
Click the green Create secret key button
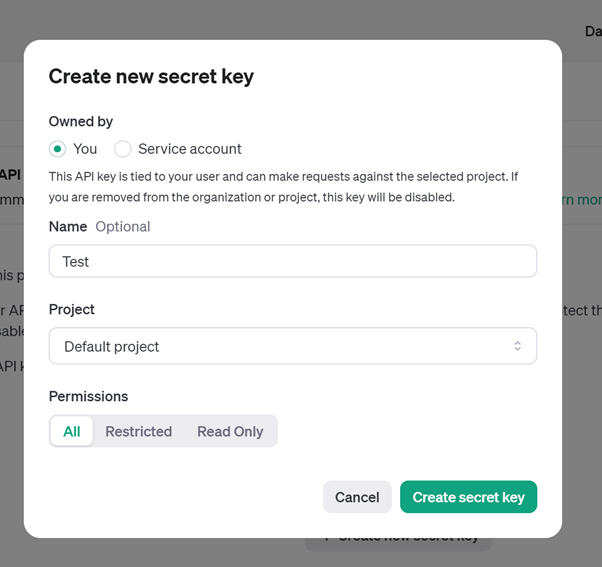pyautogui.click(x=468, y=497)
